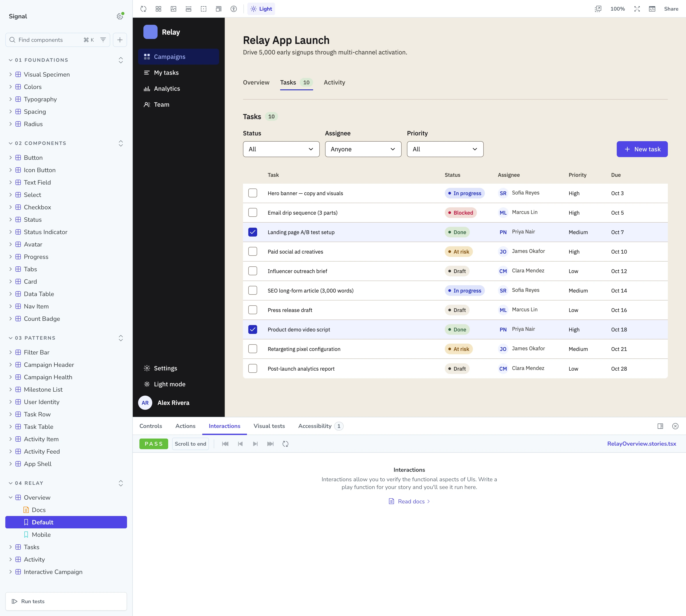Open the Priority filter dropdown
This screenshot has width=686, height=616.
(x=445, y=149)
